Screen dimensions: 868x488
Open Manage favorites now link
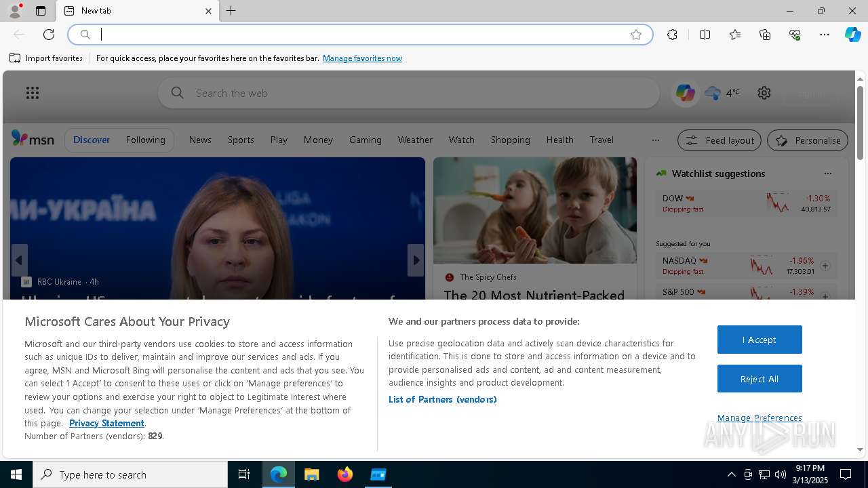click(x=362, y=58)
